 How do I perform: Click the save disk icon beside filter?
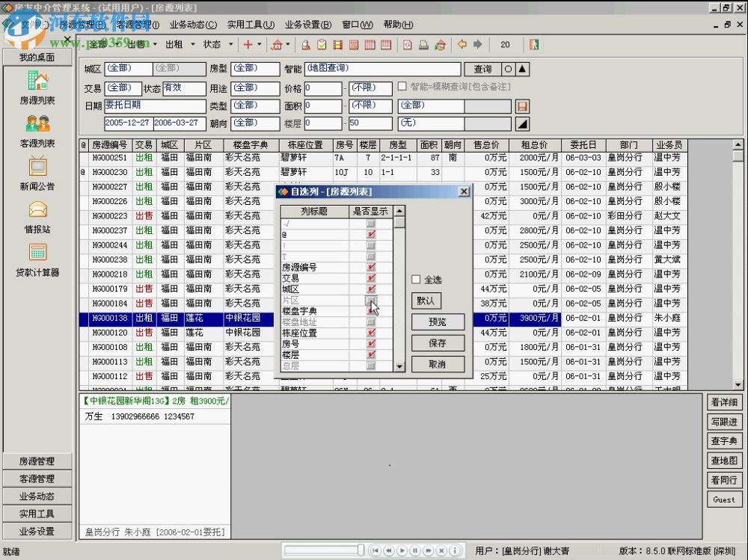click(x=522, y=106)
